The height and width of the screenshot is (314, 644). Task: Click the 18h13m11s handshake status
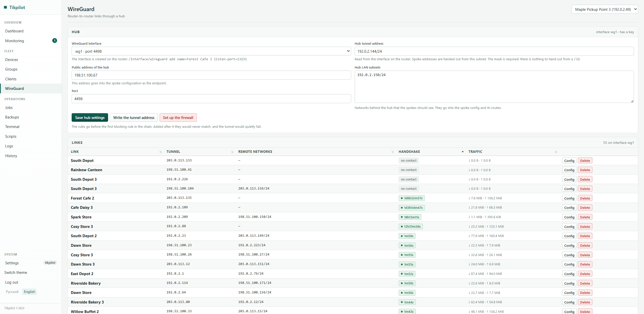[410, 217]
